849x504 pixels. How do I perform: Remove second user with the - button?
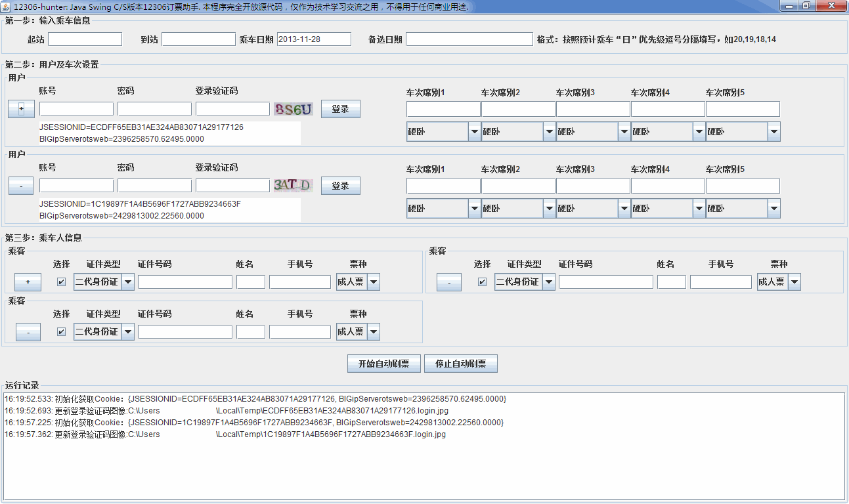point(21,186)
